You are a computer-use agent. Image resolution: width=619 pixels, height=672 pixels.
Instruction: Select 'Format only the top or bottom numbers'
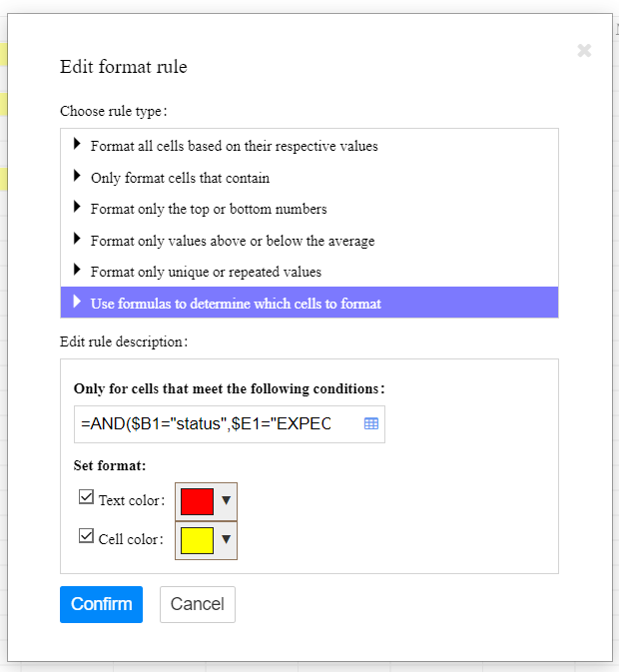point(209,209)
